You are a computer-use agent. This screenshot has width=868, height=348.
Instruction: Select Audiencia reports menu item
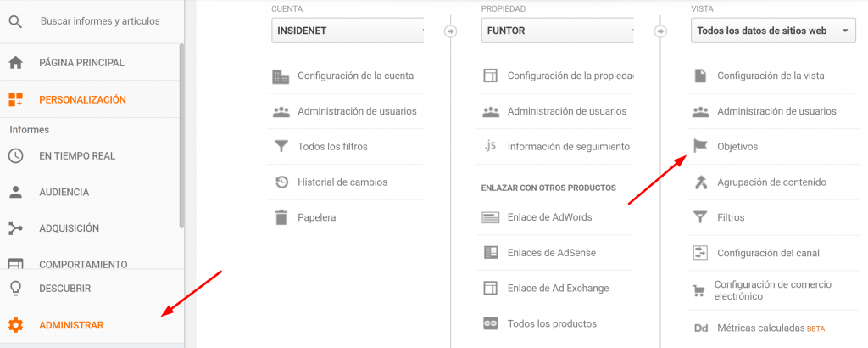(x=64, y=193)
